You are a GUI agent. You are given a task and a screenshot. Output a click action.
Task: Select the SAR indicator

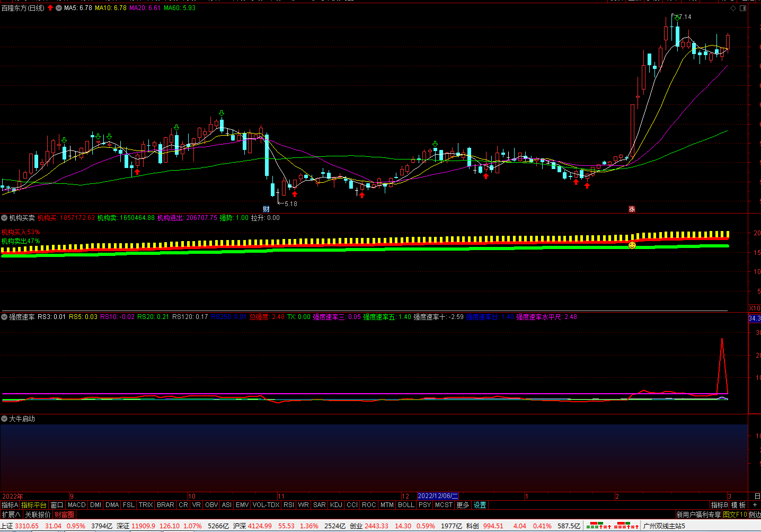tap(320, 505)
